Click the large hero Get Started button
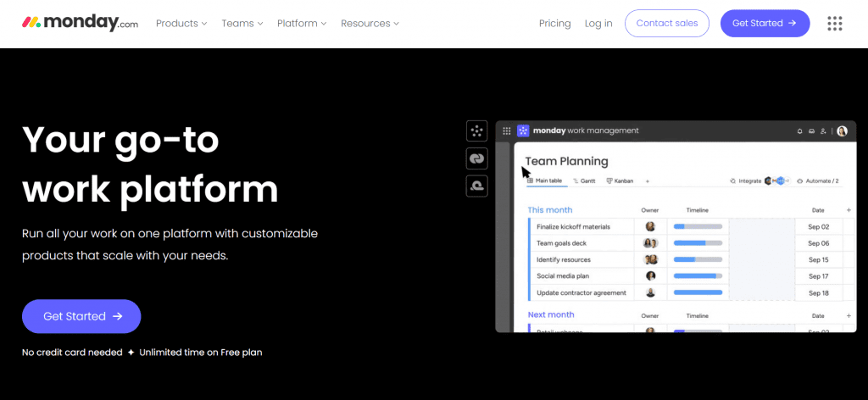This screenshot has height=400, width=868. (x=81, y=316)
